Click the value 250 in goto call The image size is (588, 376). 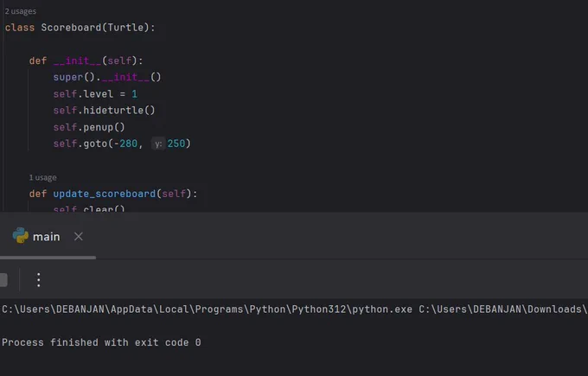(176, 143)
